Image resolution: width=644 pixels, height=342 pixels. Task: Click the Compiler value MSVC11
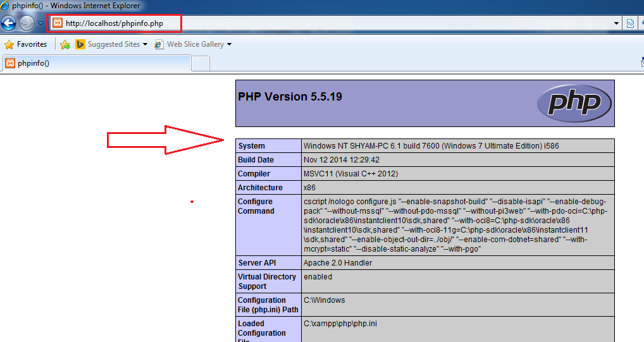point(350,174)
